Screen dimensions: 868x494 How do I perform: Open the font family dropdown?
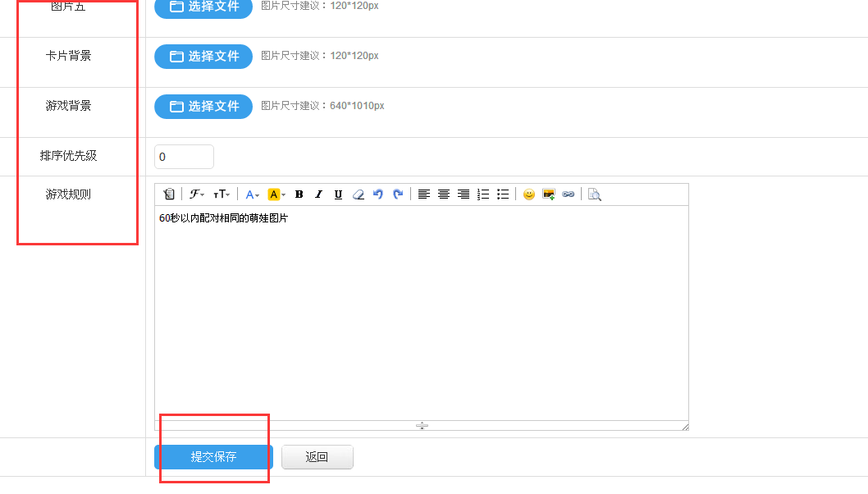(x=197, y=194)
